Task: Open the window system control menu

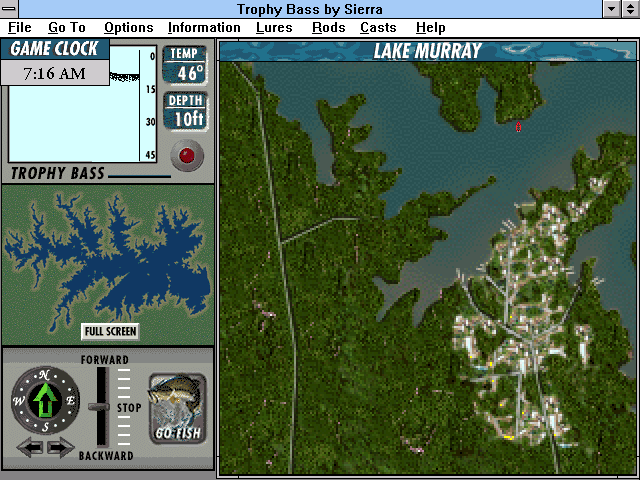Action: 9,9
